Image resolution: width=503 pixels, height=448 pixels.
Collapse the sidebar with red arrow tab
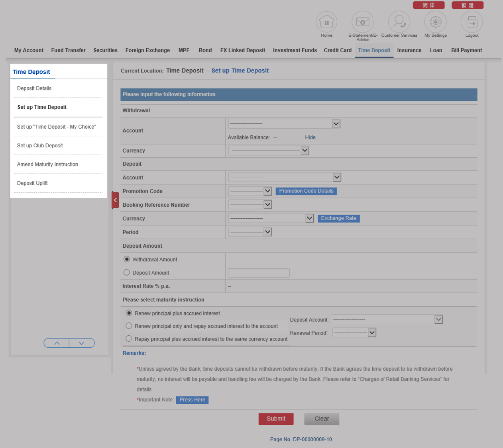coord(115,200)
